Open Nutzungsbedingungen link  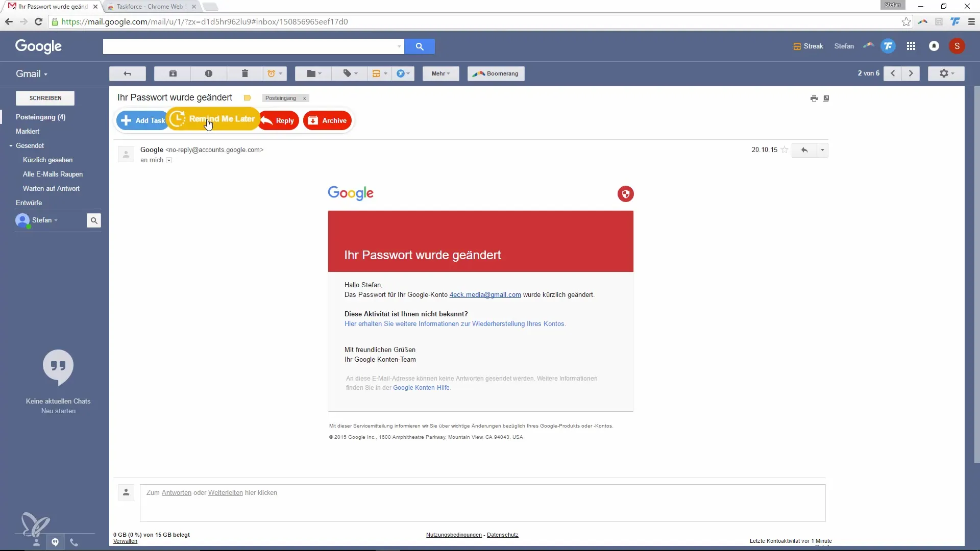454,535
